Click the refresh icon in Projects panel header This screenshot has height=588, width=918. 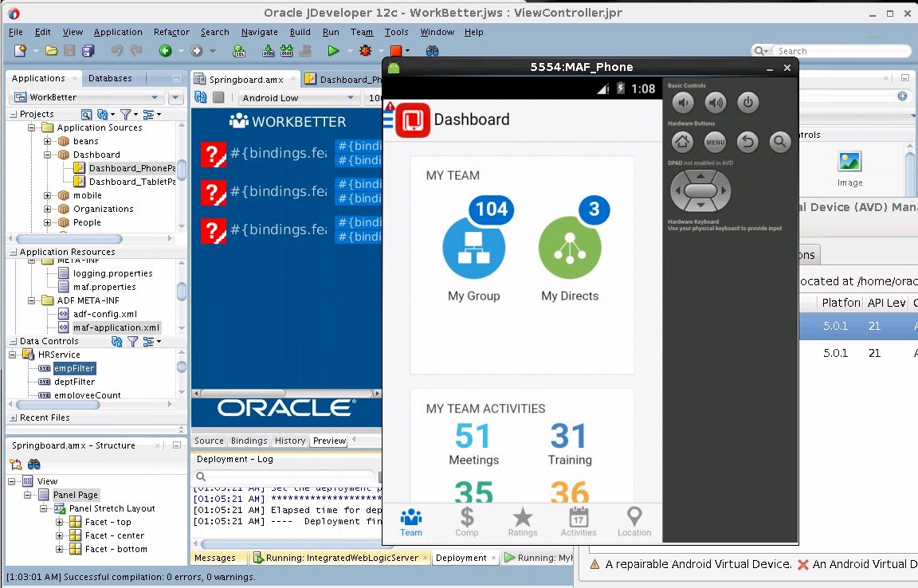coord(103,114)
